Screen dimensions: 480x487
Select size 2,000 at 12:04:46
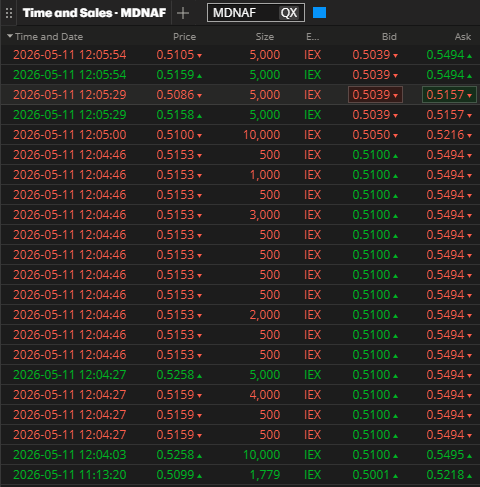pyautogui.click(x=265, y=315)
